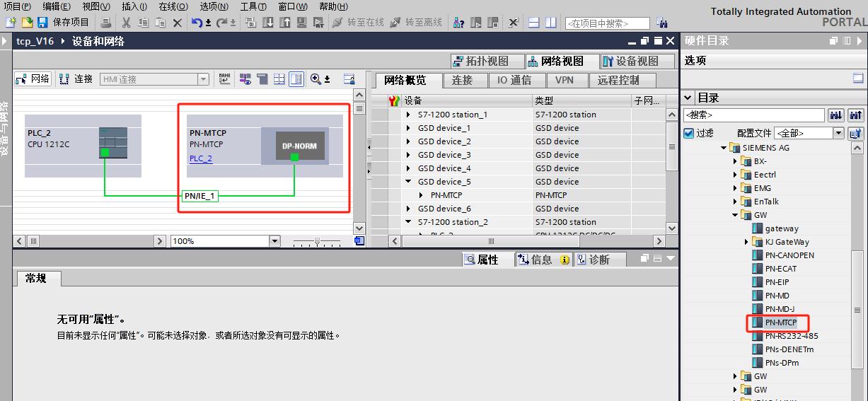Click the Cut scissors icon
Screen dimensions: 868x401
[127, 23]
